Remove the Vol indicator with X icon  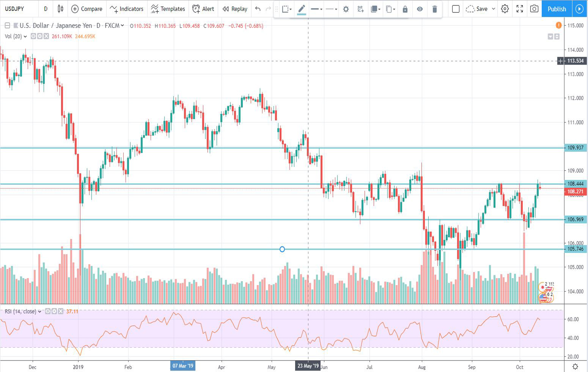coord(46,36)
